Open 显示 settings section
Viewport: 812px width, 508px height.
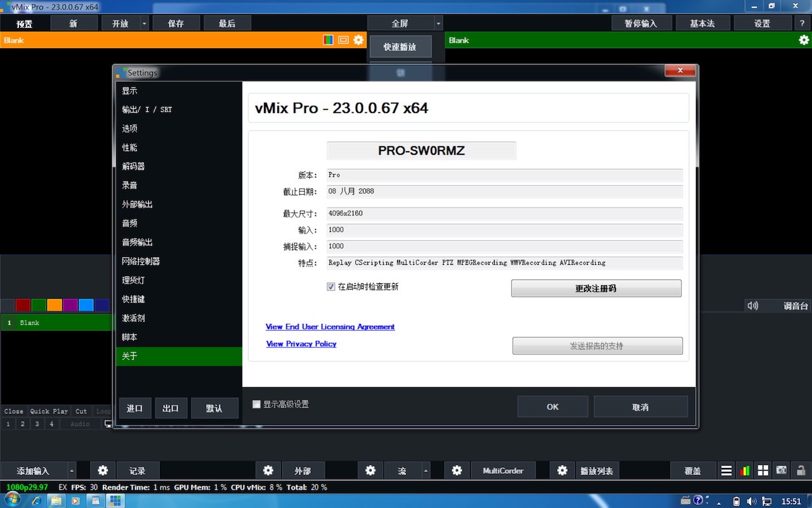[x=179, y=91]
